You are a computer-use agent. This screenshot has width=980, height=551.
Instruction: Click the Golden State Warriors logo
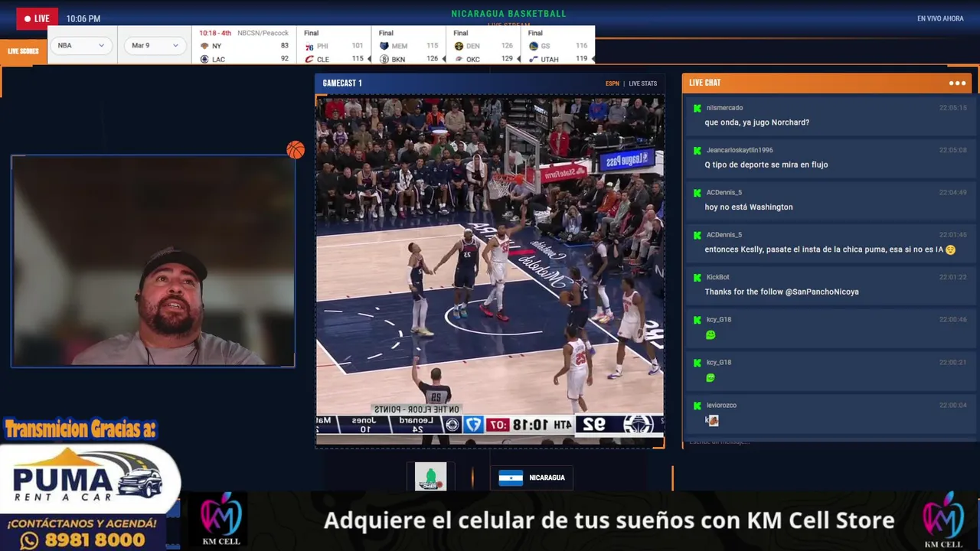[x=534, y=46]
